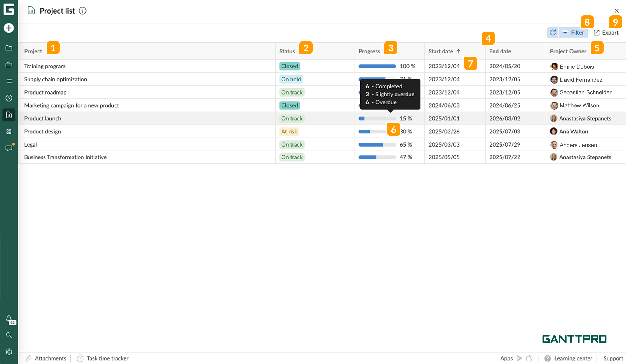Open the search tool in sidebar
This screenshot has height=364, width=626.
[9, 335]
